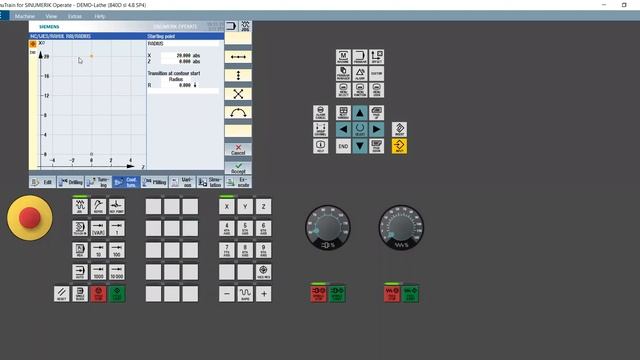The width and height of the screenshot is (640, 360).
Task: Toggle the TEACH IN mode key
Action: click(80, 228)
